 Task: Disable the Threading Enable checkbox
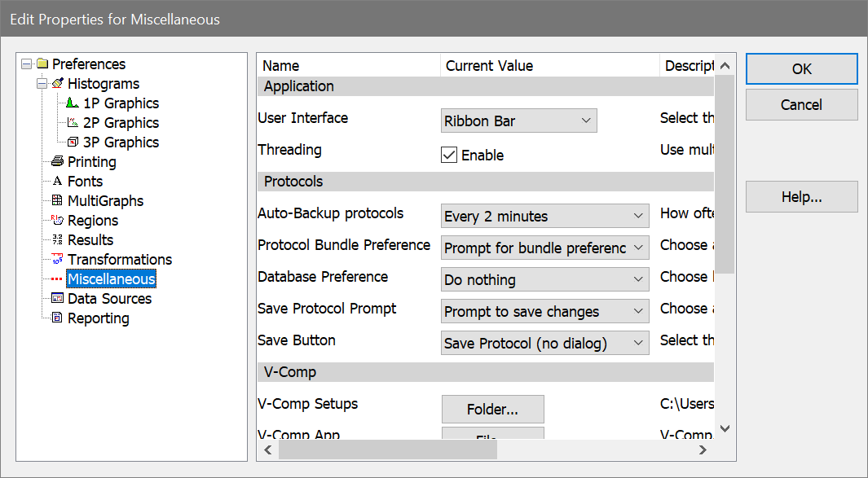pos(449,155)
